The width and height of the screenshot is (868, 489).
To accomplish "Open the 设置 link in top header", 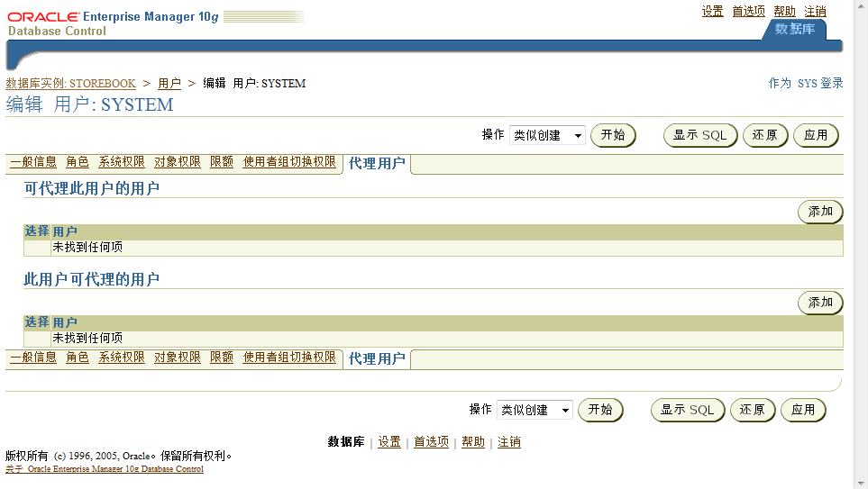I will click(712, 11).
